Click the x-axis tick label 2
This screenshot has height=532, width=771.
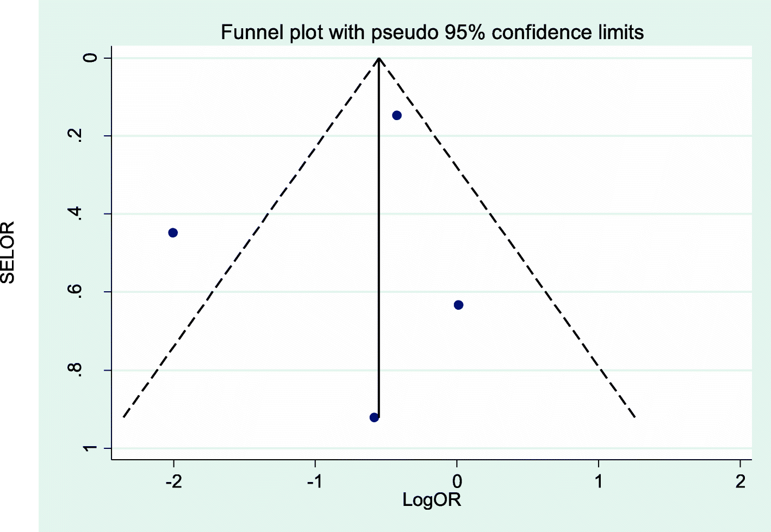click(x=740, y=481)
